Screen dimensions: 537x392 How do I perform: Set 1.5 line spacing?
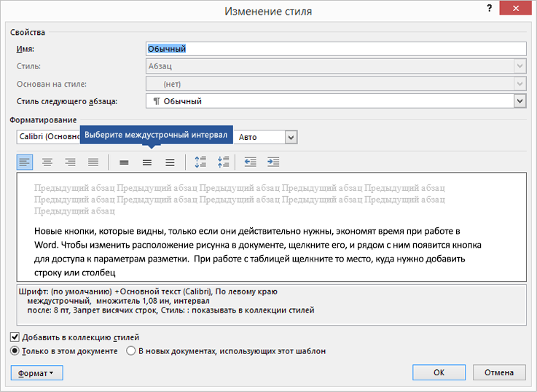point(147,162)
